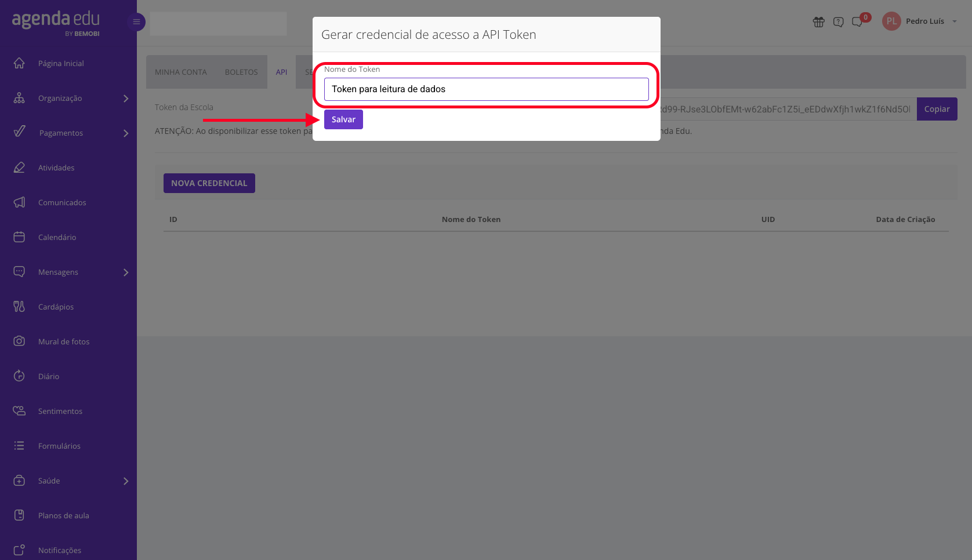This screenshot has height=560, width=972.
Task: Collapse the sidebar with the hamburger icon
Action: (136, 22)
